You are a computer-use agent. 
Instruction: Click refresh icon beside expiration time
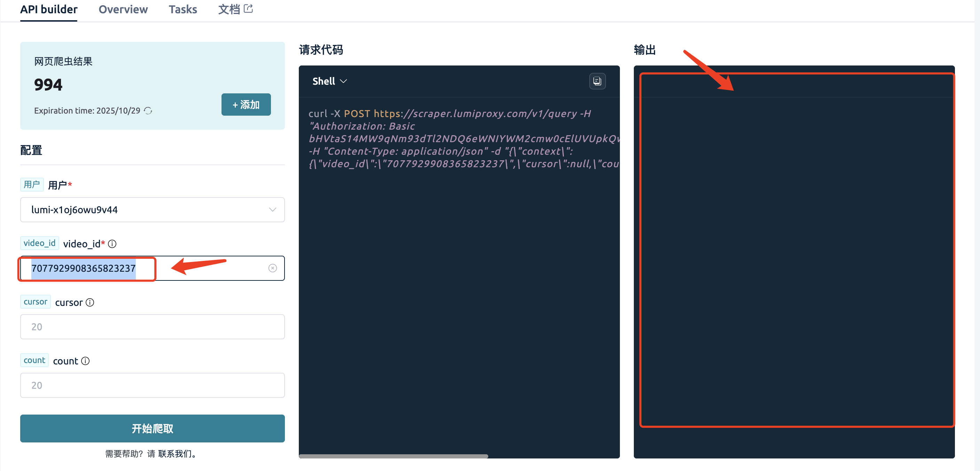tap(148, 111)
